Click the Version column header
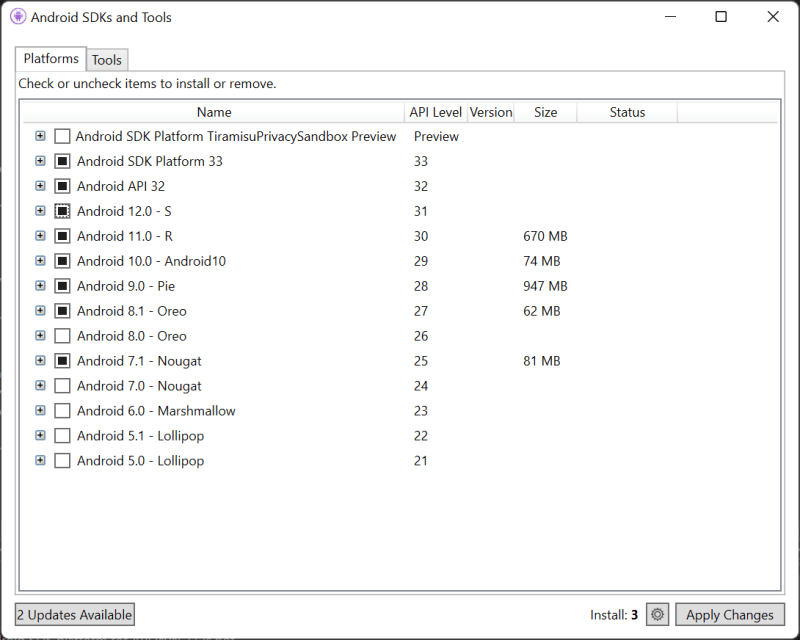This screenshot has width=800, height=640. pos(491,112)
